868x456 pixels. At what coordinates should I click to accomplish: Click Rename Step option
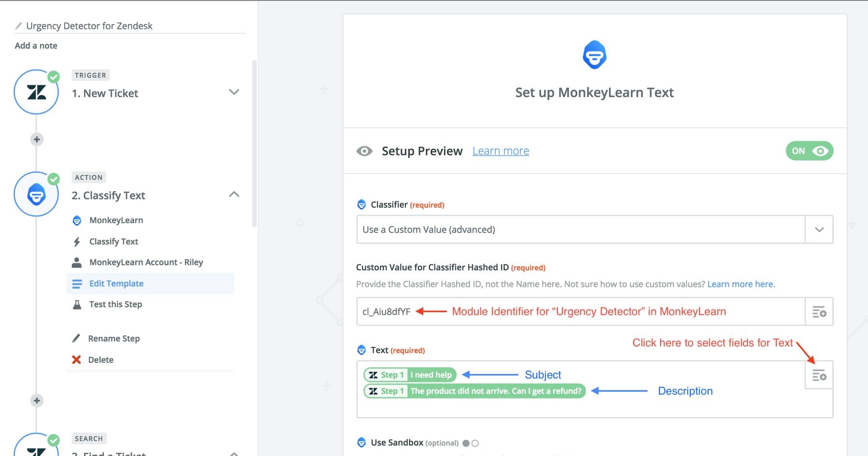114,338
